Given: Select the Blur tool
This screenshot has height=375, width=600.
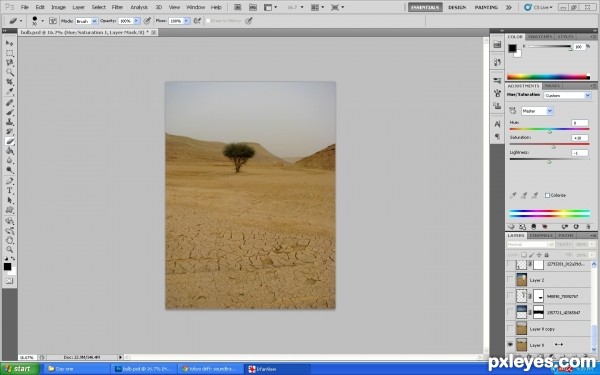Looking at the screenshot, I should (10, 160).
